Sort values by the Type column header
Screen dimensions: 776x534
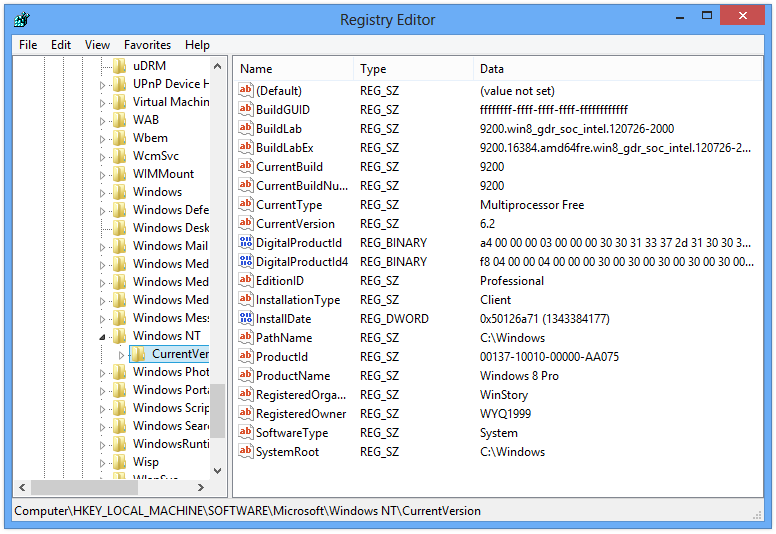(x=413, y=69)
